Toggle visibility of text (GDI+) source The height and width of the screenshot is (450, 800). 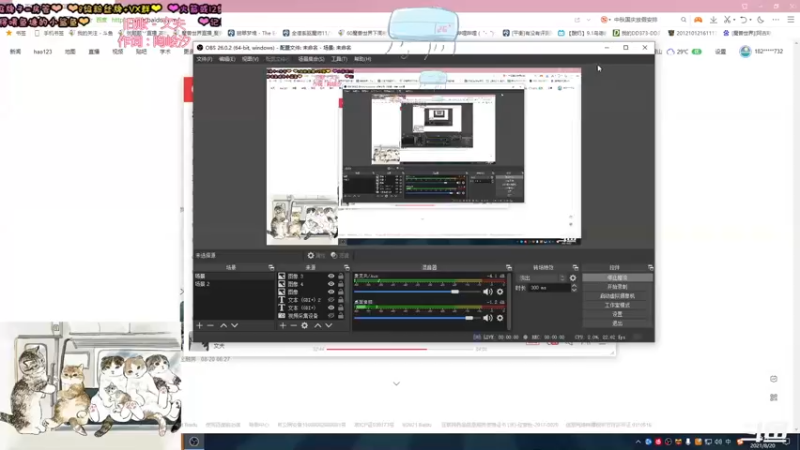coord(331,308)
